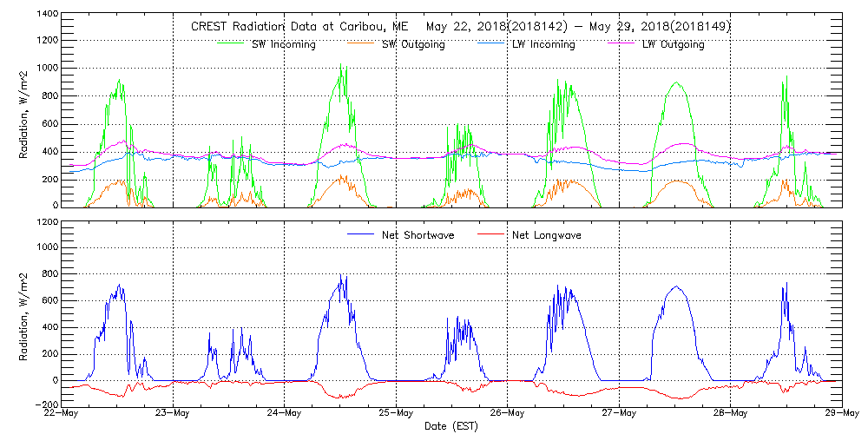Select the 23-May date tick label
868x434 pixels.
click(x=173, y=413)
